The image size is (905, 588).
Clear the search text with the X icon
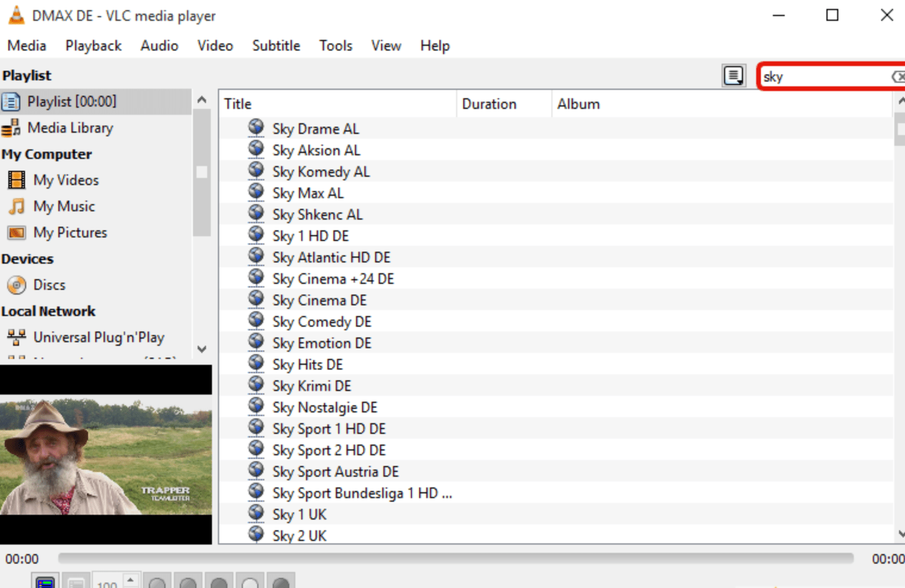coord(898,76)
